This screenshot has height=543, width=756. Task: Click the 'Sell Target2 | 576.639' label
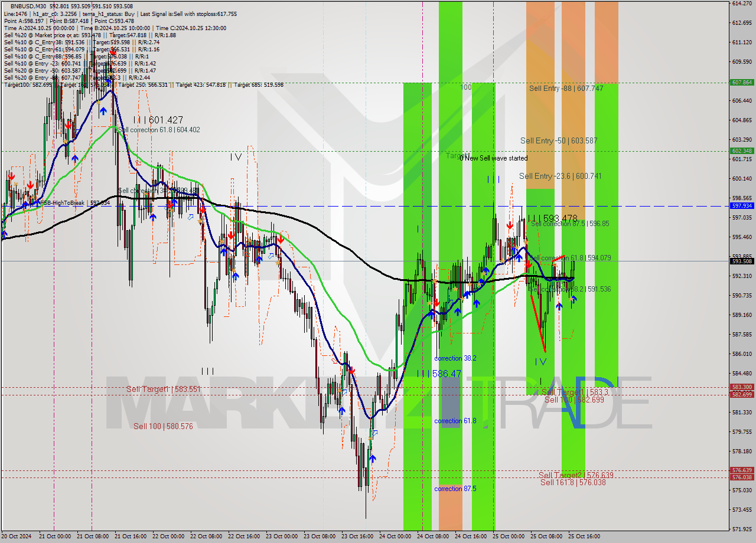(576, 475)
